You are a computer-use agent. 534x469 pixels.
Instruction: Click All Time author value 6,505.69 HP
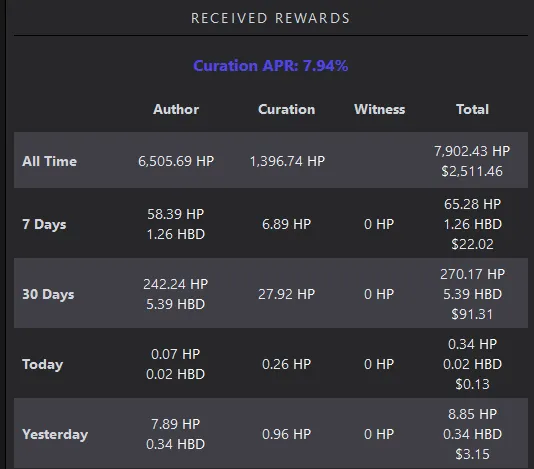coord(176,161)
